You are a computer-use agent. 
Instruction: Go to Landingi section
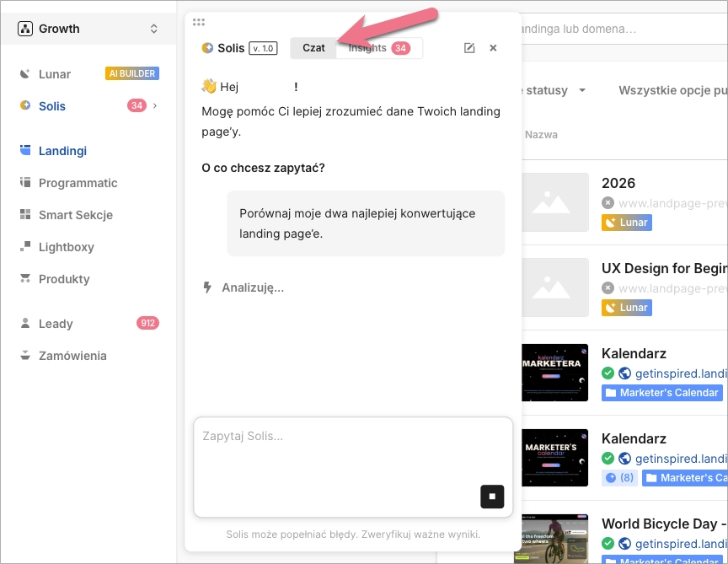click(x=62, y=151)
